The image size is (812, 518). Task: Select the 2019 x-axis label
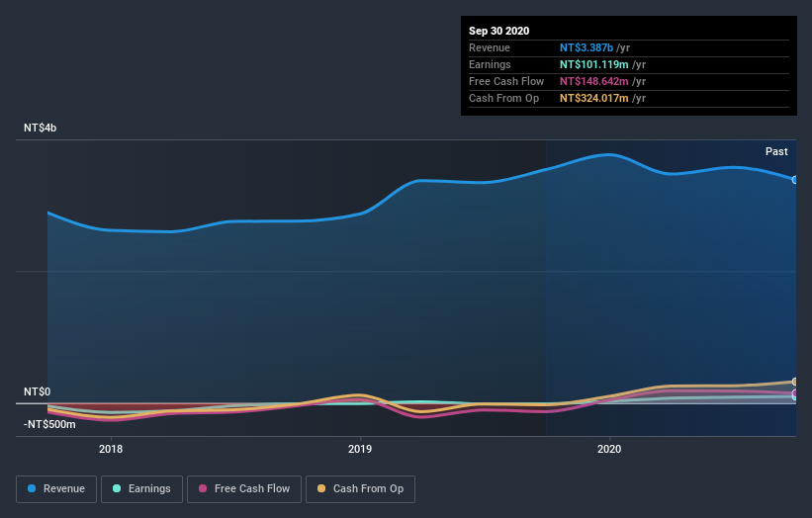(360, 449)
